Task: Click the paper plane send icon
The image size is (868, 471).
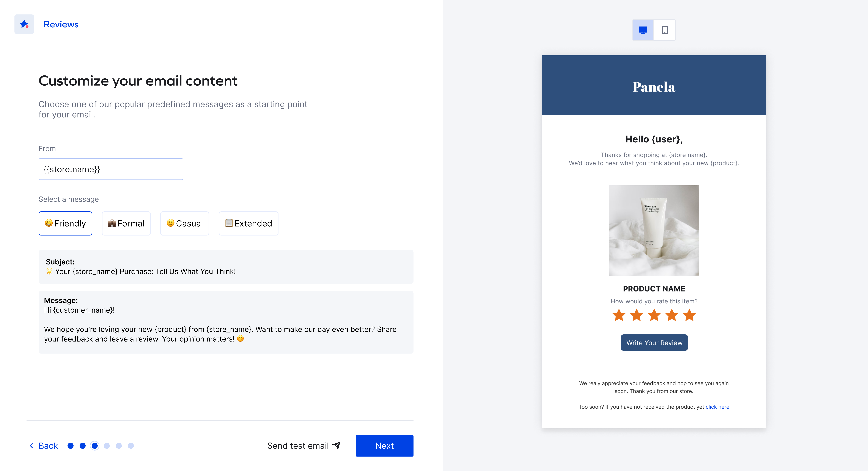Action: (337, 445)
